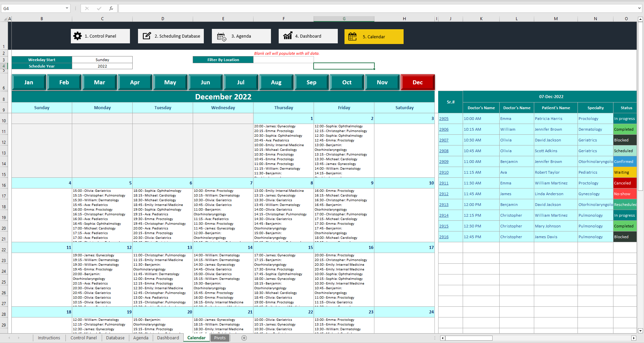Open appointment link 2916

click(x=444, y=237)
